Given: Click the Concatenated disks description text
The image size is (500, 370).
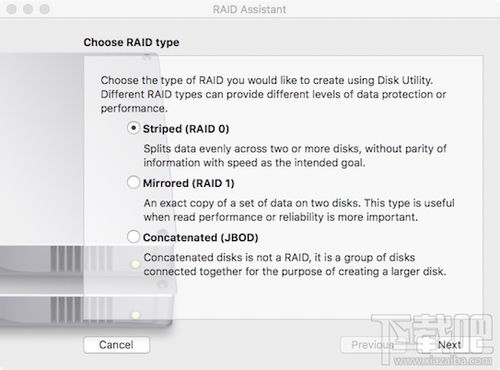Looking at the screenshot, I should 295,264.
